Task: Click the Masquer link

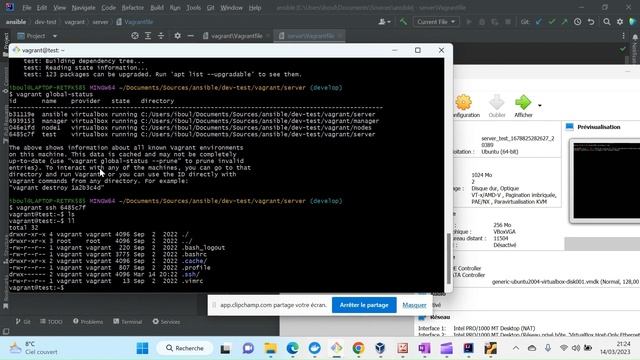Action: pos(414,305)
